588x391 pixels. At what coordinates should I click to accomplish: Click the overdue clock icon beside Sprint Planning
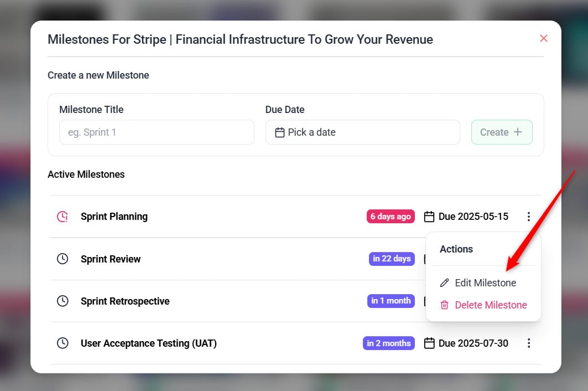click(x=63, y=217)
